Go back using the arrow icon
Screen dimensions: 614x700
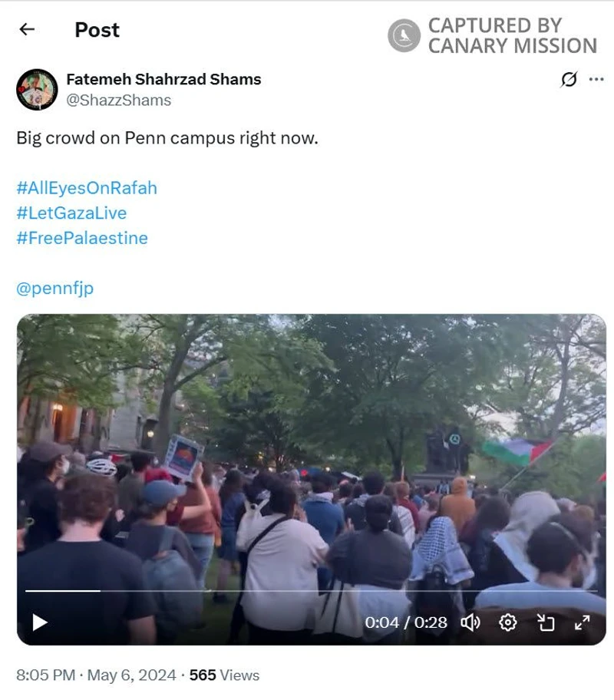27,29
